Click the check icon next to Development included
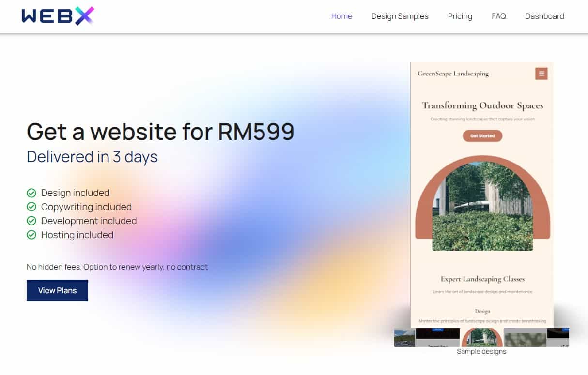 (31, 221)
